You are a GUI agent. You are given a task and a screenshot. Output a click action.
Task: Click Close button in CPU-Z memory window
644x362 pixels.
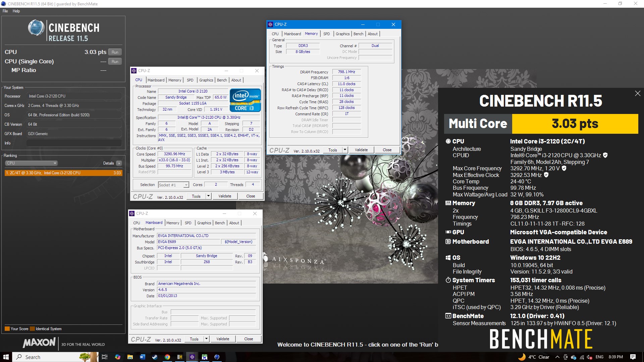coord(387,150)
